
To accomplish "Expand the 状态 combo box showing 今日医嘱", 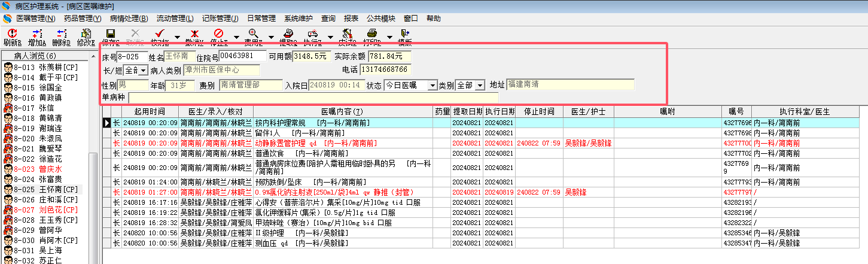I will [x=433, y=86].
